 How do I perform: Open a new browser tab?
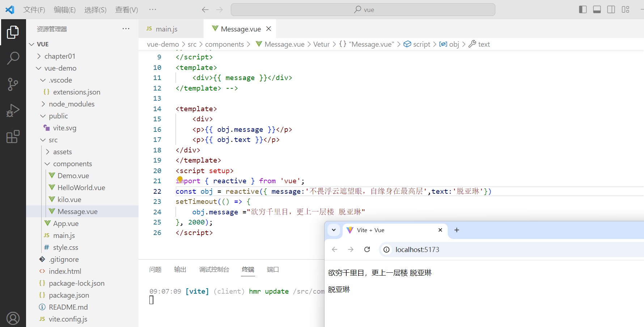point(457,230)
